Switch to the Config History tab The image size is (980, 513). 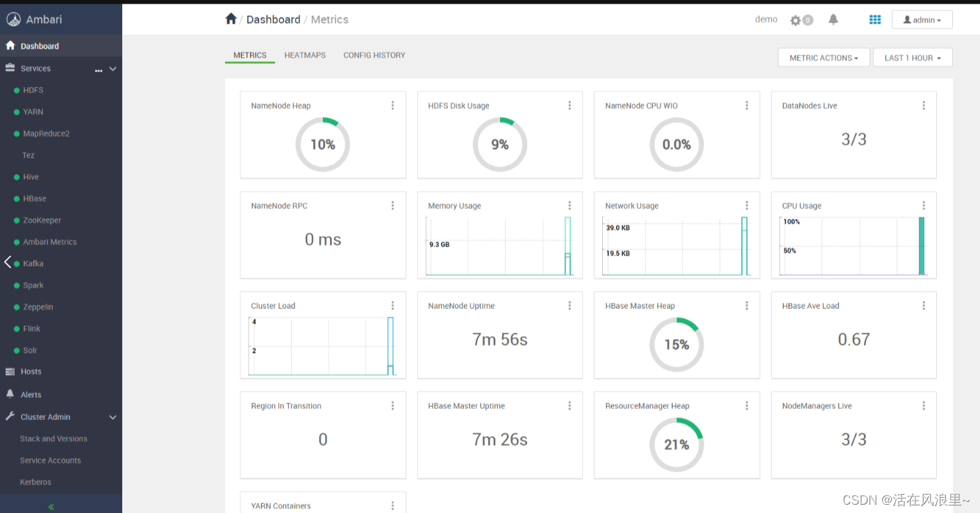pyautogui.click(x=374, y=56)
